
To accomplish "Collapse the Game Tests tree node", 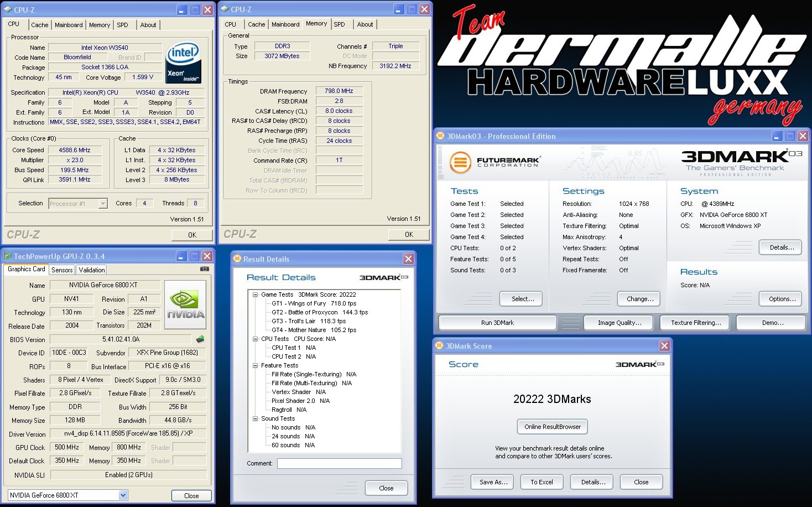I will click(x=256, y=294).
